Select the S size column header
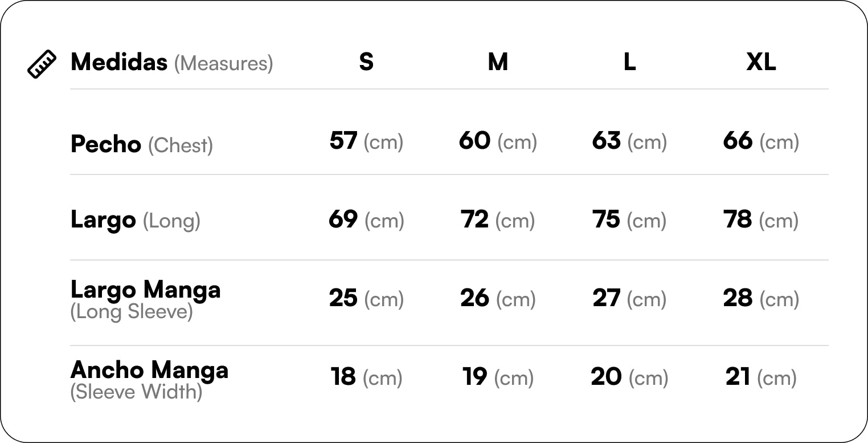This screenshot has width=868, height=443. tap(366, 62)
